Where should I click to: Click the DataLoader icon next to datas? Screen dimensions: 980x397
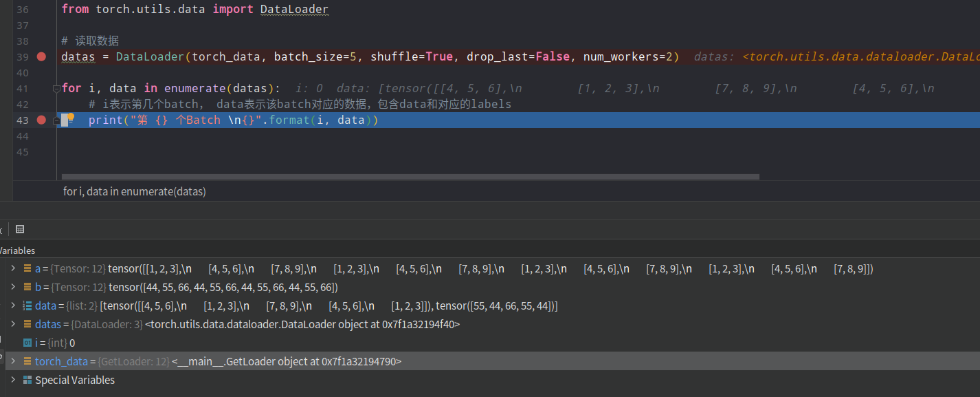(27, 324)
